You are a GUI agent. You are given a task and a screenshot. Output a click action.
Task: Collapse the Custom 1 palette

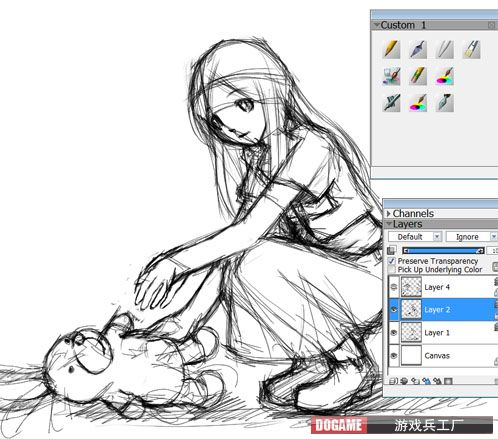[x=377, y=25]
